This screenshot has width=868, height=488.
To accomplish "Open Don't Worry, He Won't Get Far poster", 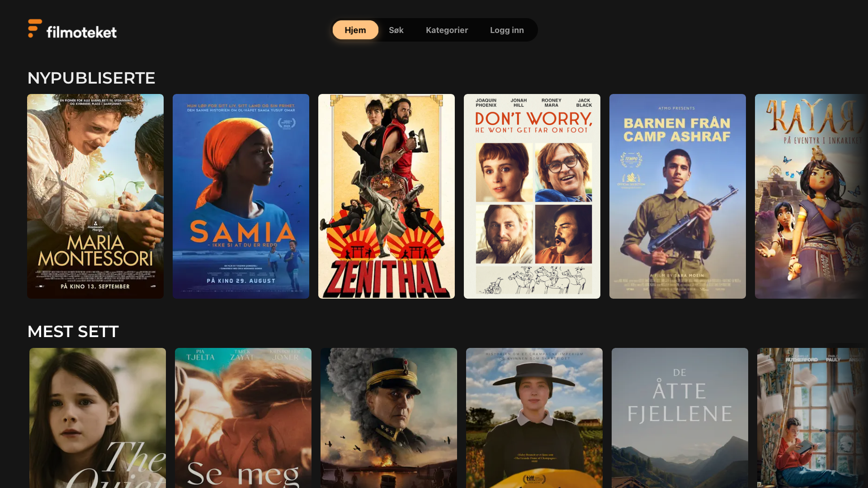I will (532, 196).
